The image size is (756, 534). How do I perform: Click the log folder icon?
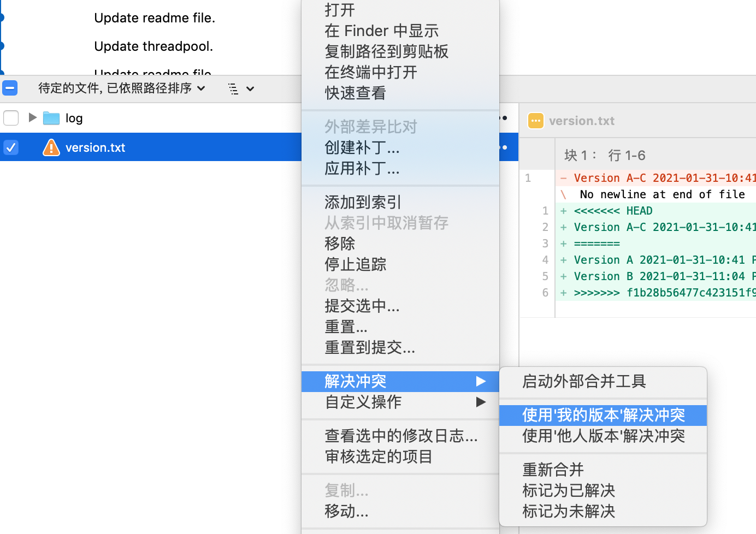[x=51, y=118]
